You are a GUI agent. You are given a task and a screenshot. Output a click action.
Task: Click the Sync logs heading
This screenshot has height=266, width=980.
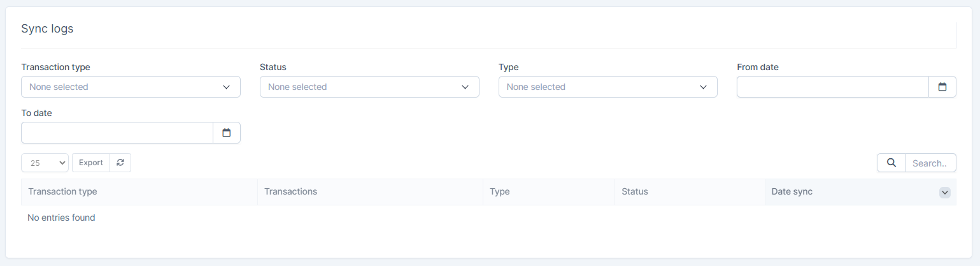(47, 29)
